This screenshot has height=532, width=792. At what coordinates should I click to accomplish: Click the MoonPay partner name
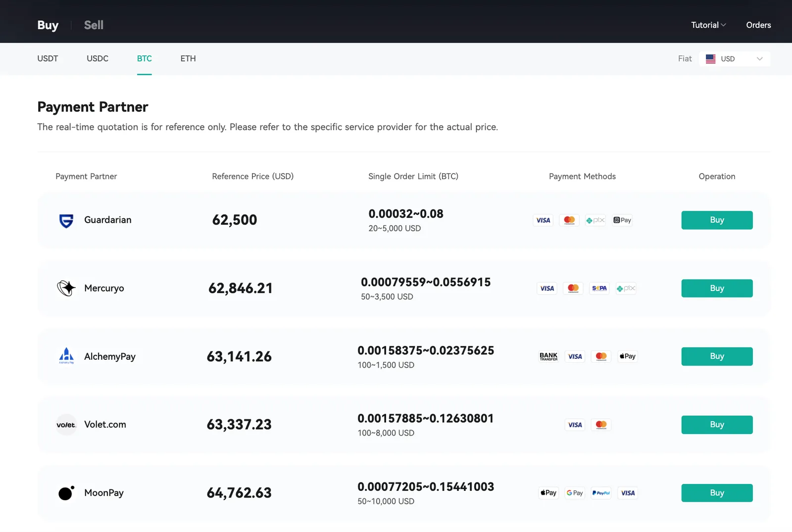pyautogui.click(x=104, y=493)
